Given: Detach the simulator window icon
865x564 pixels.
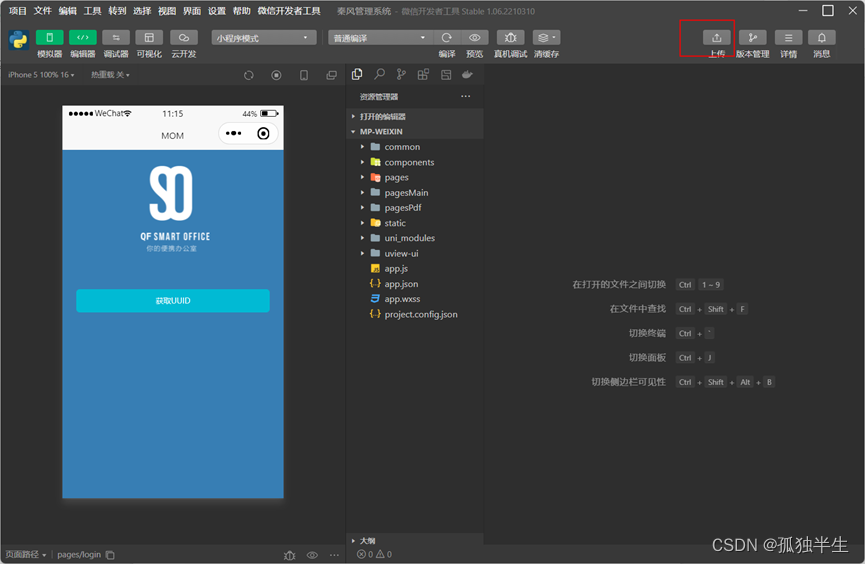Looking at the screenshot, I should [332, 75].
